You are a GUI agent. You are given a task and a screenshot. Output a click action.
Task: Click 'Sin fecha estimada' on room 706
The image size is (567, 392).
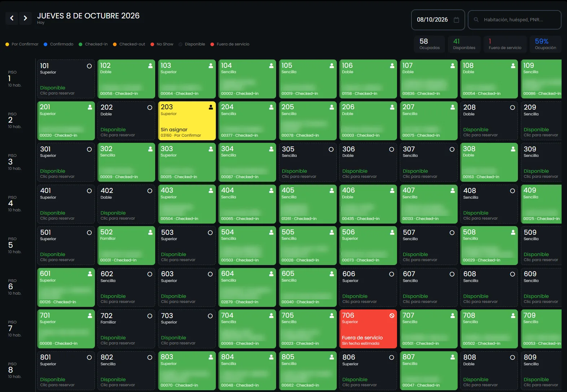(x=361, y=343)
